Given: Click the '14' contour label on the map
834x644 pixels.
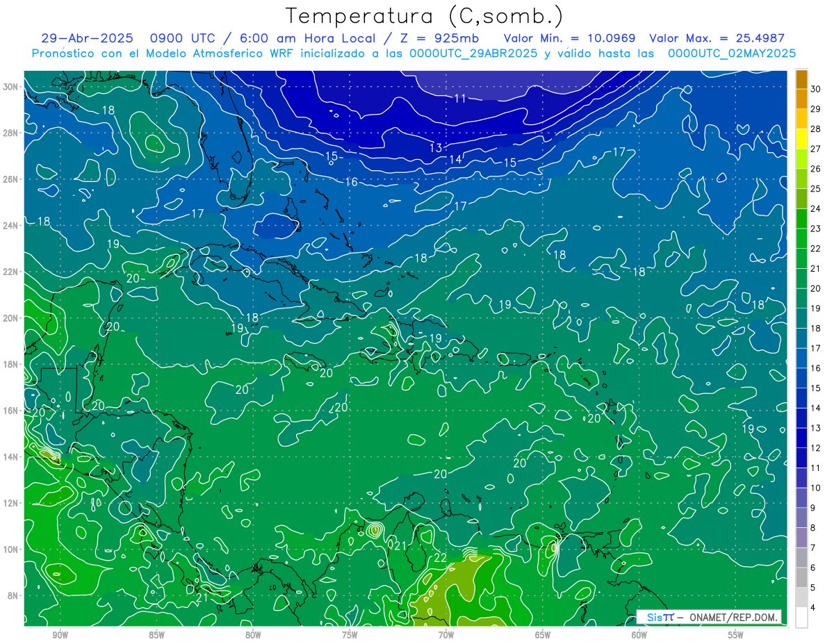Looking at the screenshot, I should point(455,159).
